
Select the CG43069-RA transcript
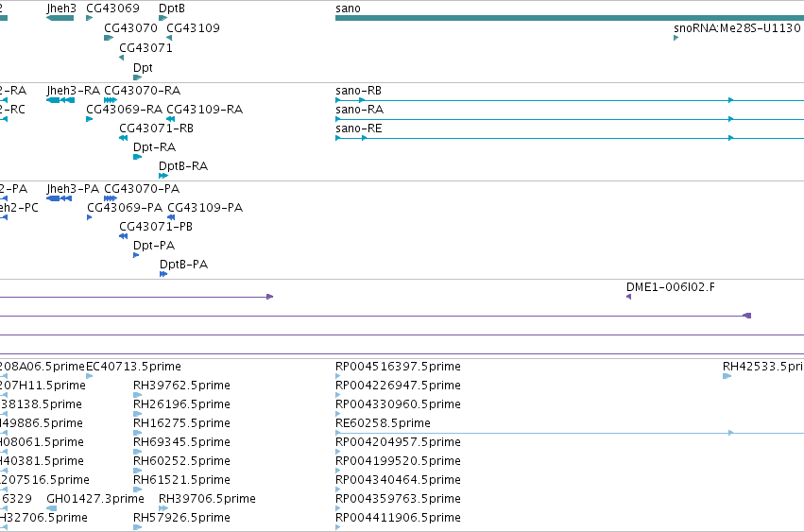[89, 119]
